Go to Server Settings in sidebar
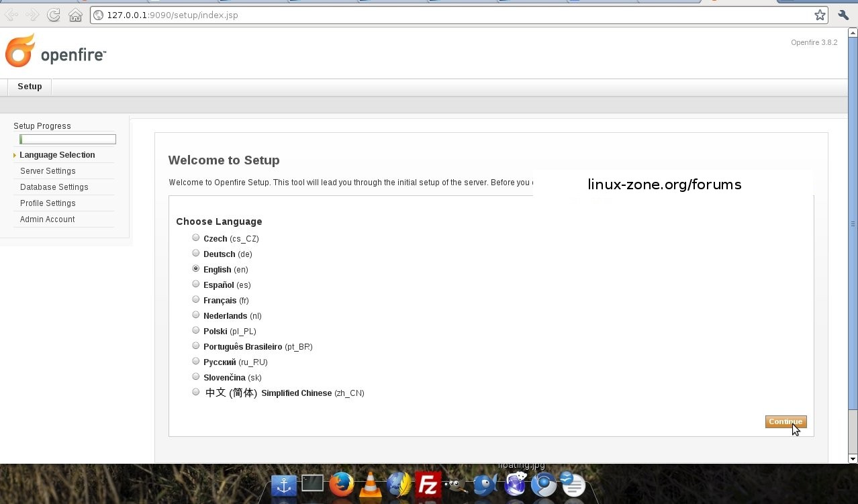This screenshot has height=504, width=858. (x=48, y=171)
